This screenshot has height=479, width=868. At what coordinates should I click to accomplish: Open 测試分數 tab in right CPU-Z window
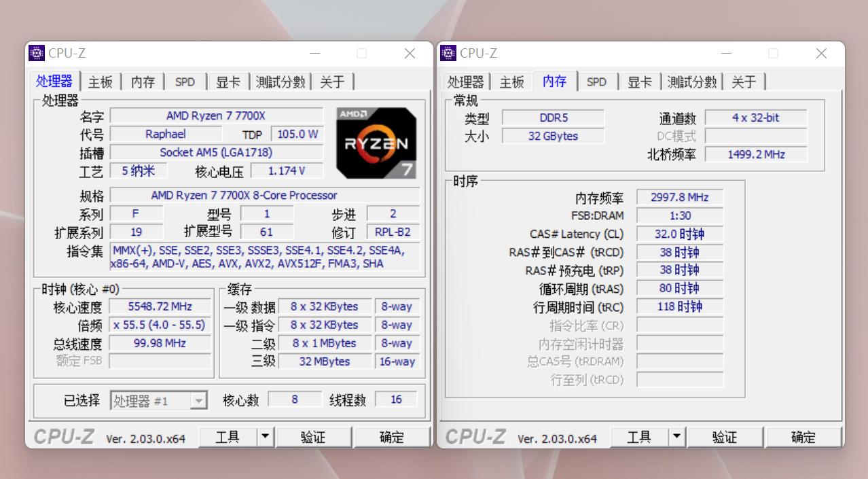coord(692,82)
